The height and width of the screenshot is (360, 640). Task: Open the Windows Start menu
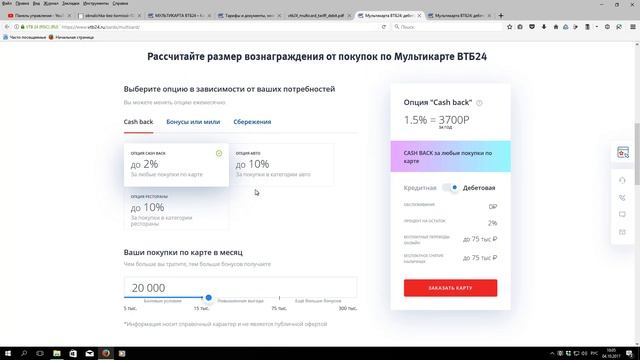[8, 353]
